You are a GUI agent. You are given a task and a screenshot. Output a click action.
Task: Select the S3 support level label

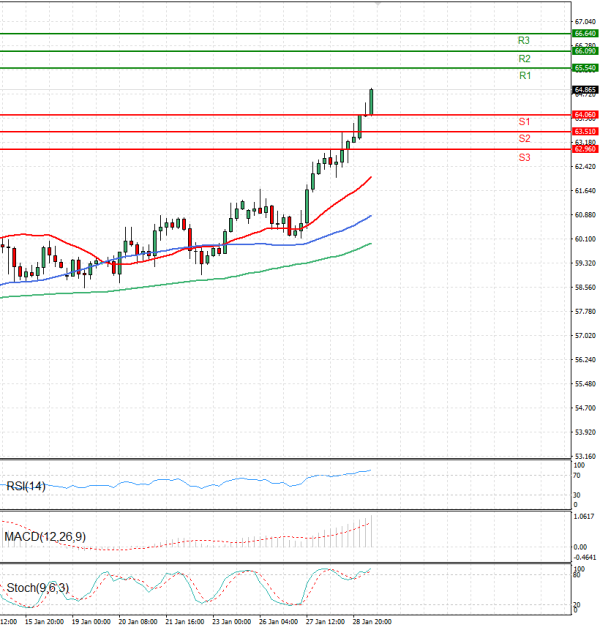tap(524, 158)
